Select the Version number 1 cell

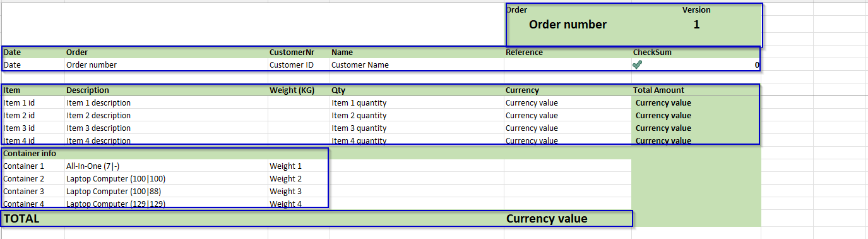point(696,25)
